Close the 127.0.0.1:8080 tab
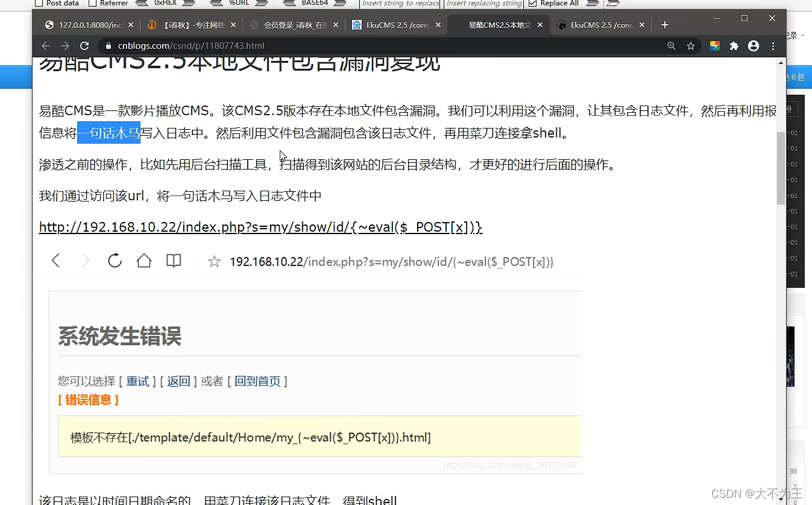This screenshot has height=505, width=812. 131,25
